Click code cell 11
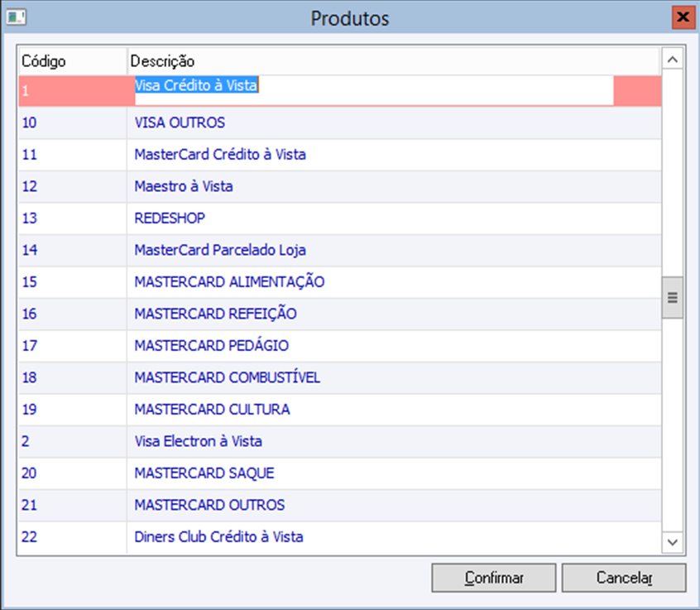 coord(73,155)
